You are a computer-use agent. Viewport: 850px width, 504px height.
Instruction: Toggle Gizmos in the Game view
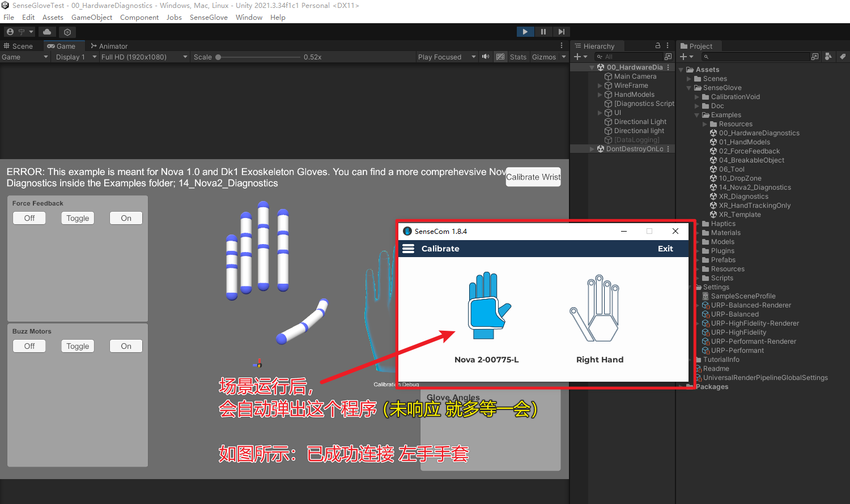[x=544, y=57]
